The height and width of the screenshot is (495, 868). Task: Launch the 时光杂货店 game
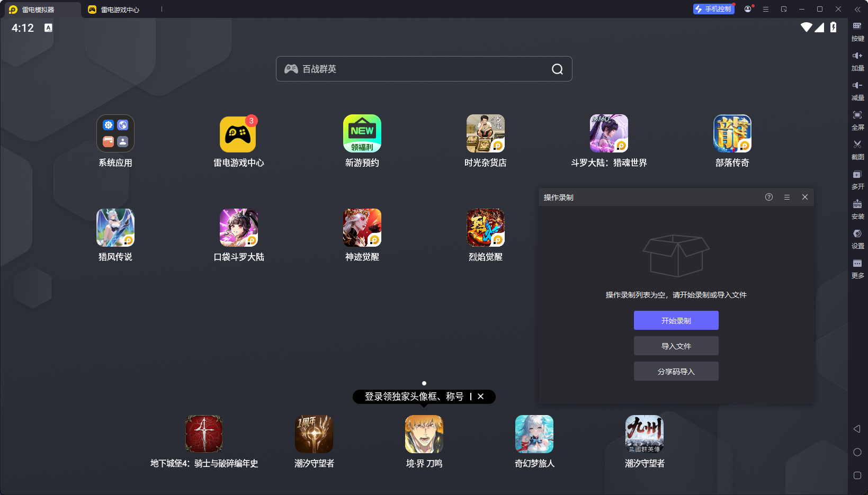pos(486,133)
